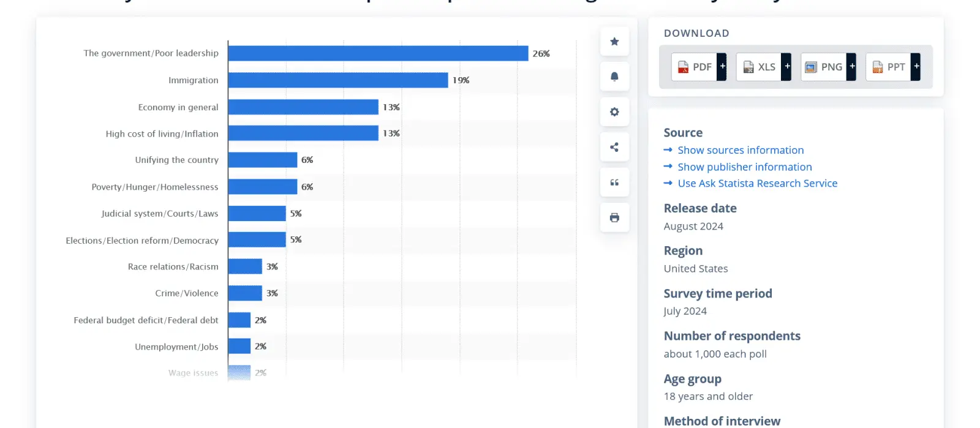Click the 26% government/poor leadership bar
Screen dimensions: 980x428
(x=378, y=53)
